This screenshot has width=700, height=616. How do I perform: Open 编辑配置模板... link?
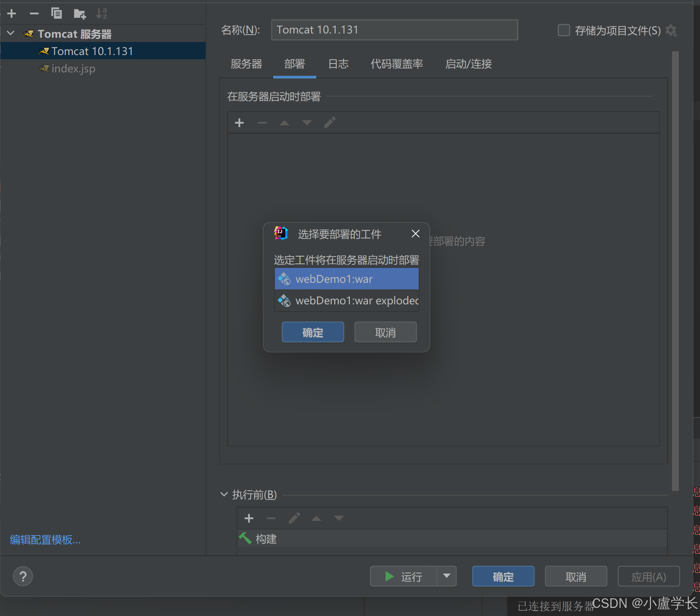[45, 540]
